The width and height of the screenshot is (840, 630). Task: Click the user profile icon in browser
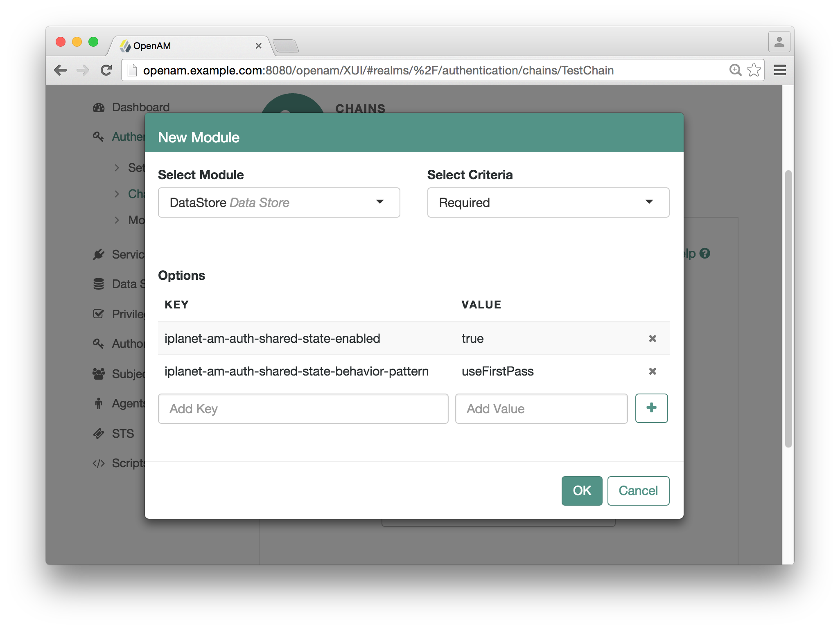pos(779,42)
